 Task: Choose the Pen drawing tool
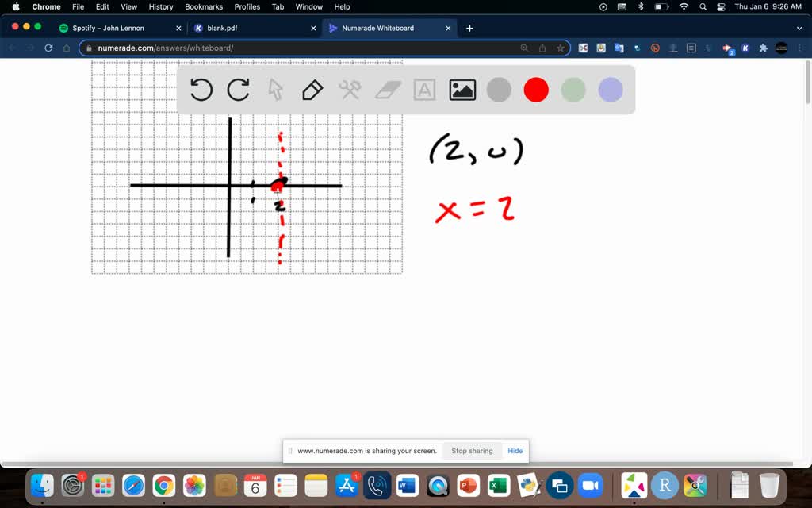coord(312,90)
